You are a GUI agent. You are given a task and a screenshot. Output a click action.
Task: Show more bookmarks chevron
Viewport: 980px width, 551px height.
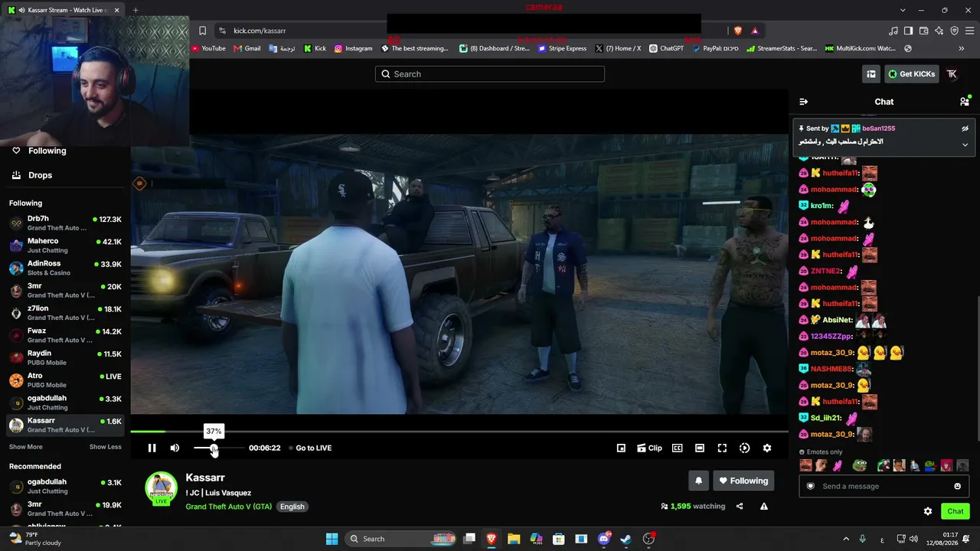click(962, 48)
